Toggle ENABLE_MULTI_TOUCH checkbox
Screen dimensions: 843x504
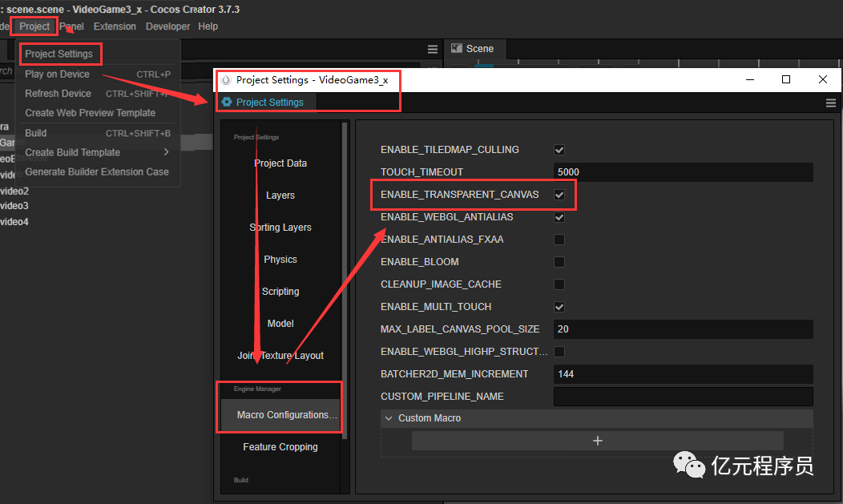(x=559, y=307)
